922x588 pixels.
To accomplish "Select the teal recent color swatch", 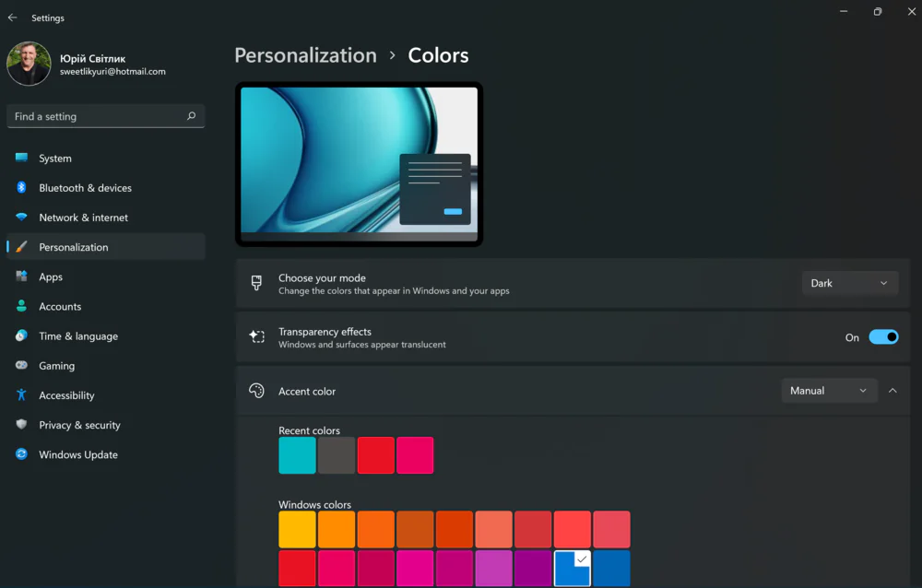I will (297, 455).
